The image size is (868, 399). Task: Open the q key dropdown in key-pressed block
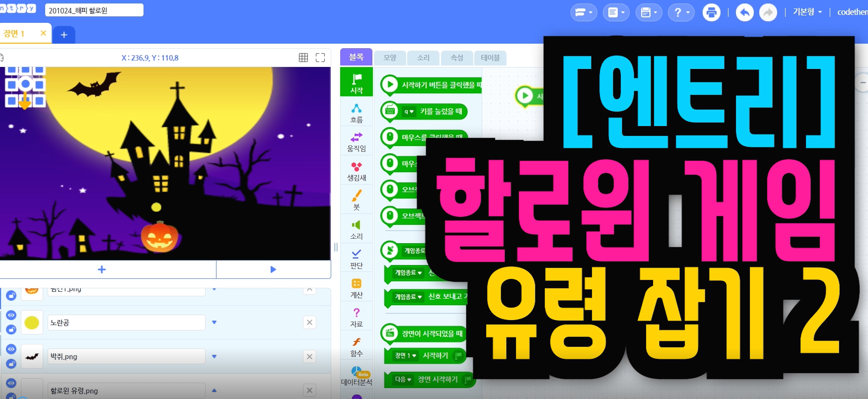(x=409, y=112)
